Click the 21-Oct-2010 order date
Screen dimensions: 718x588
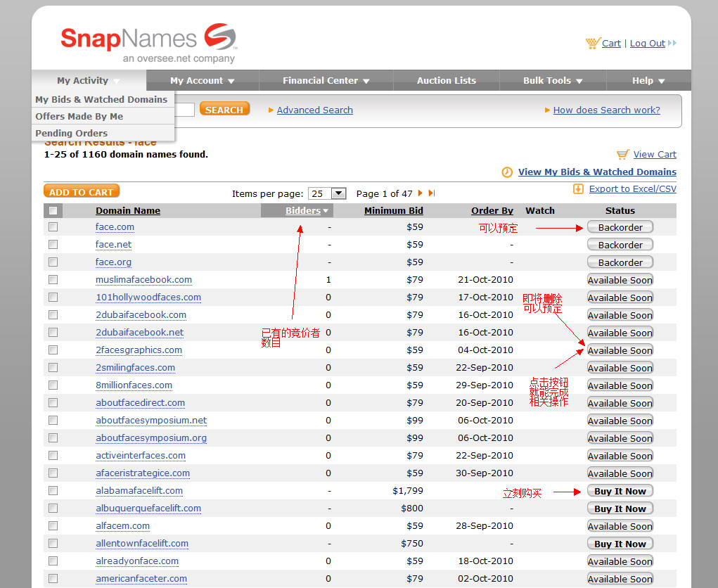(x=485, y=279)
